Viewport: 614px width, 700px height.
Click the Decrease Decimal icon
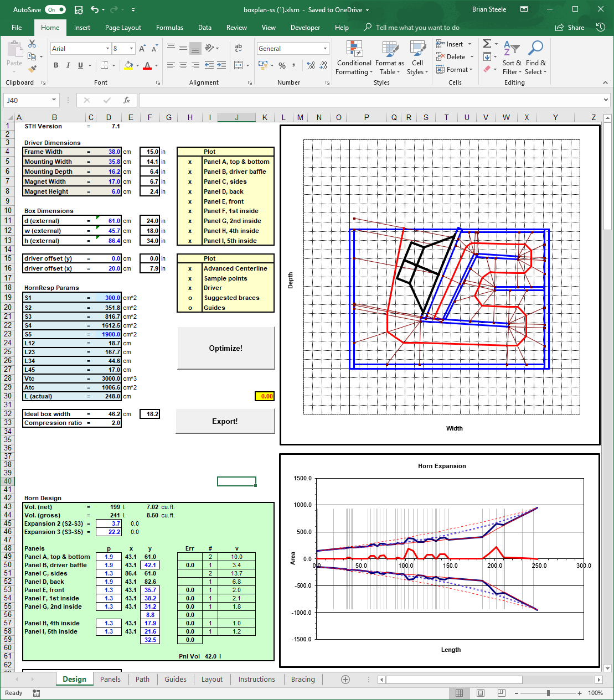click(x=323, y=65)
